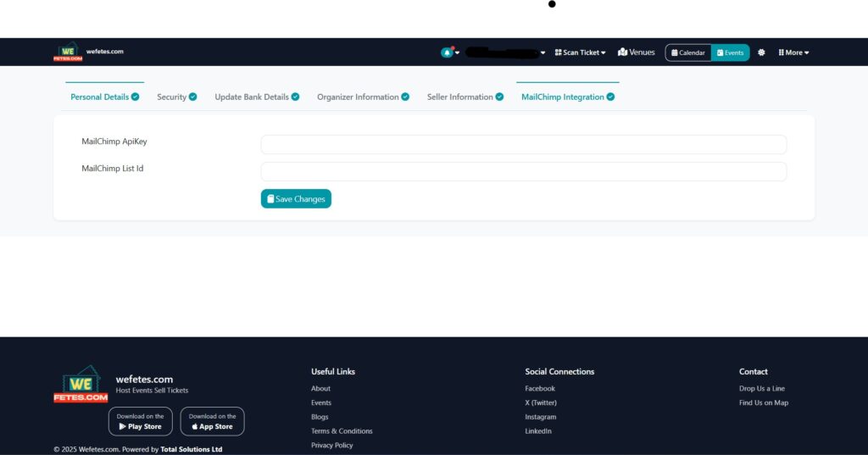Switch to Events view toggle

click(730, 53)
